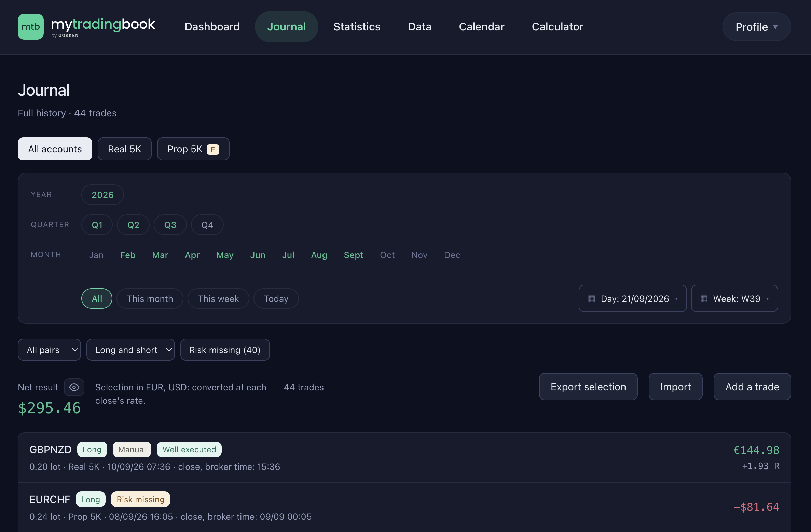Open the GBPNZD trade entry
The width and height of the screenshot is (811, 532).
point(404,458)
